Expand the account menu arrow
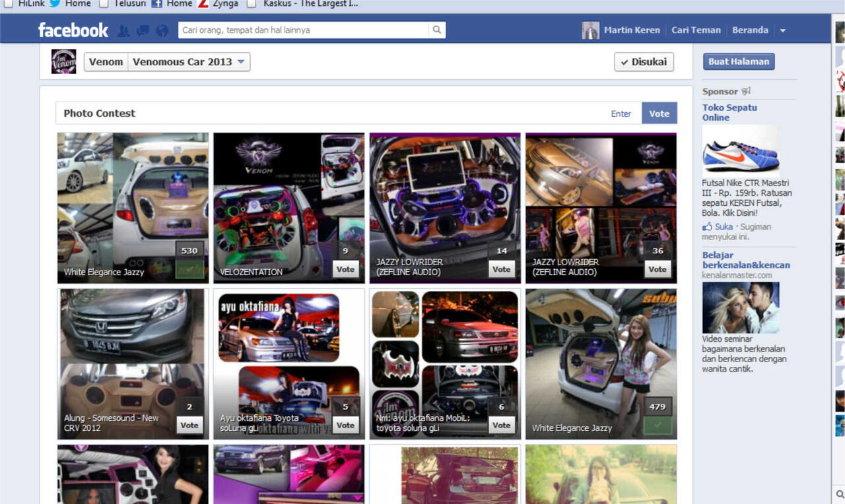Screen dimensions: 845x504 (782, 30)
